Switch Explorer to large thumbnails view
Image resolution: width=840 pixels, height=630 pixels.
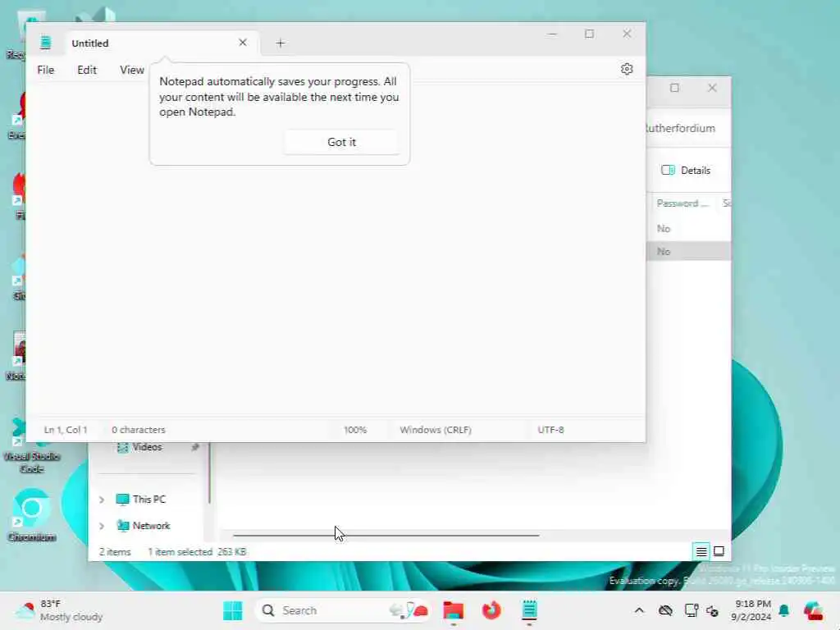719,551
